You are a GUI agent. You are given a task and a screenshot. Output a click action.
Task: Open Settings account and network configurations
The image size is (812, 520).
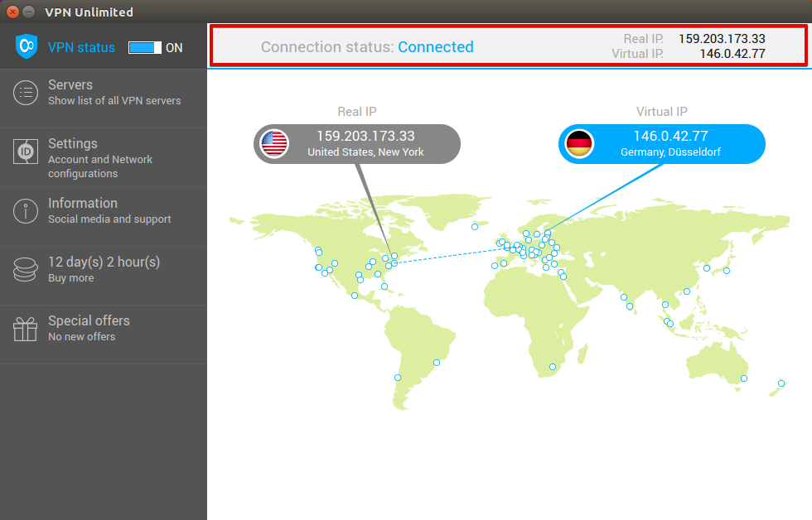click(104, 157)
